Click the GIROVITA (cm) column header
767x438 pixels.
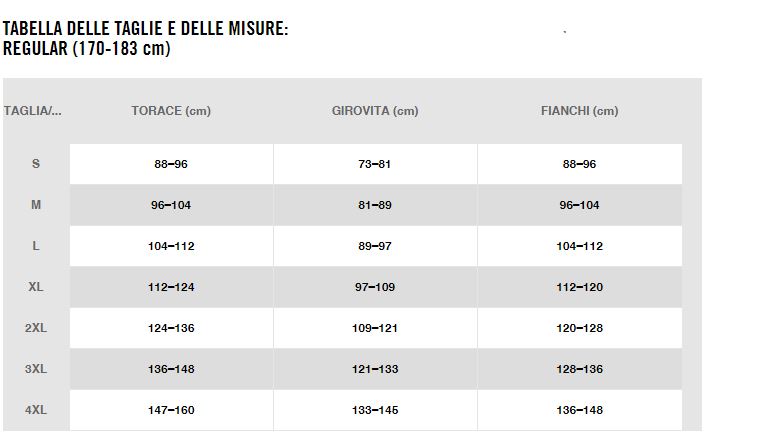[x=375, y=111]
